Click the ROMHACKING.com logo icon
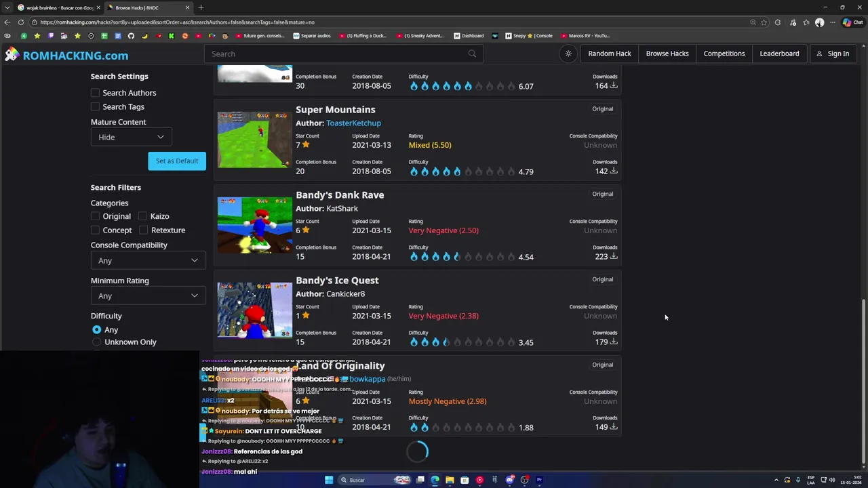This screenshot has height=488, width=868. point(12,54)
